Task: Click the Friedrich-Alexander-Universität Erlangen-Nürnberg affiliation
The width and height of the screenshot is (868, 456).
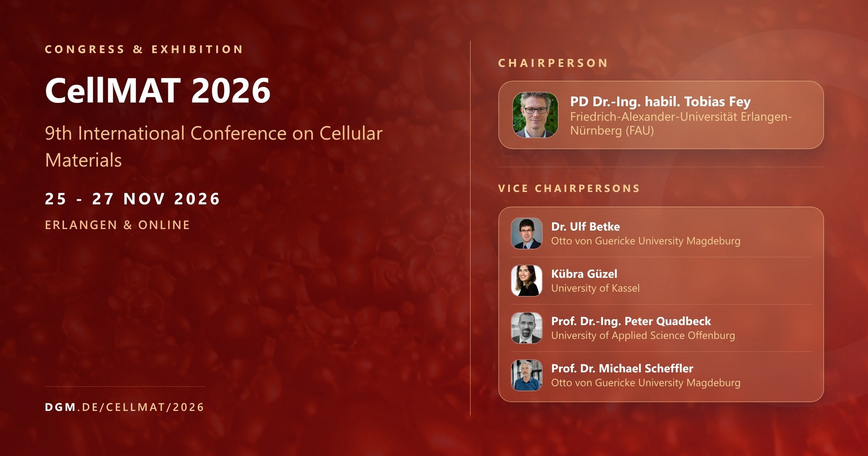Action: 681,124
